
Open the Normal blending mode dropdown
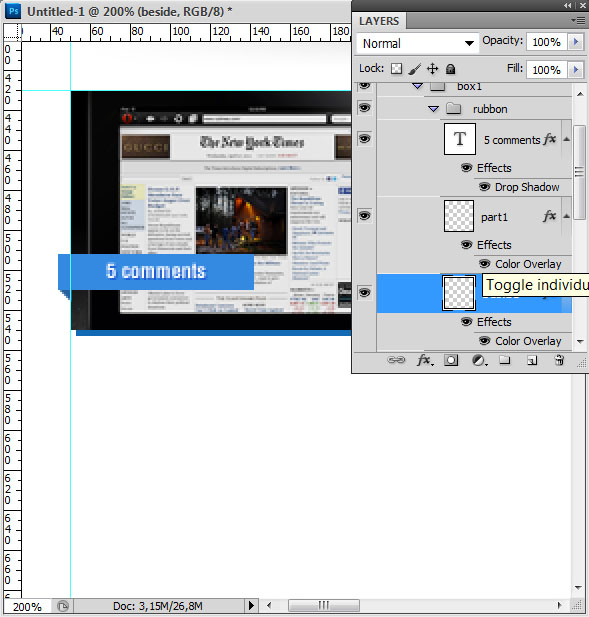pyautogui.click(x=418, y=43)
